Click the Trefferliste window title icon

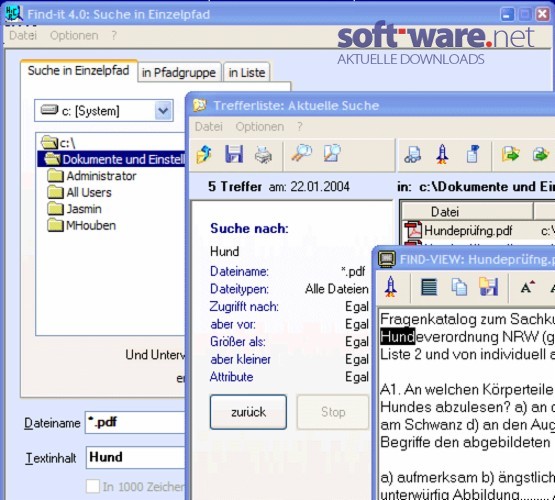pos(200,105)
